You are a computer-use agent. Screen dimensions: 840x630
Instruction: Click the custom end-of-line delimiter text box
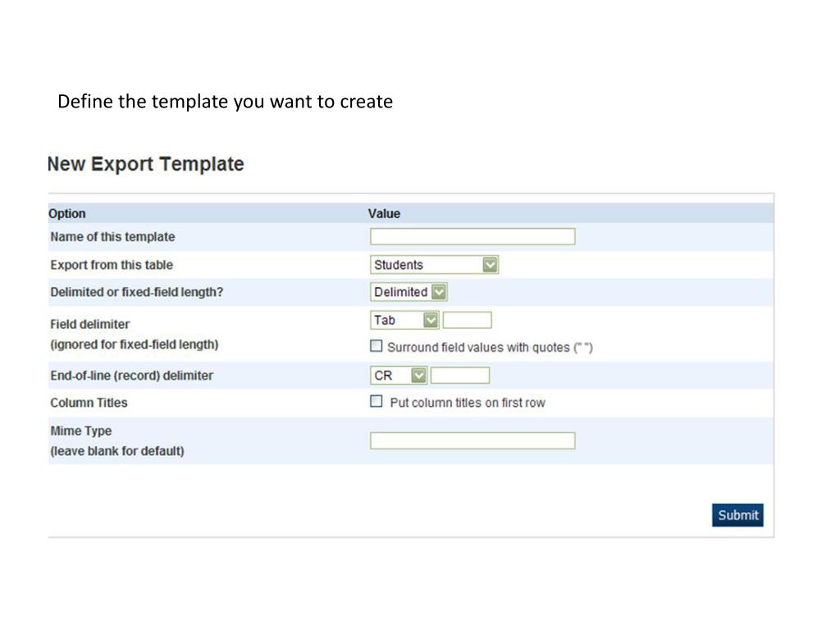(x=460, y=375)
